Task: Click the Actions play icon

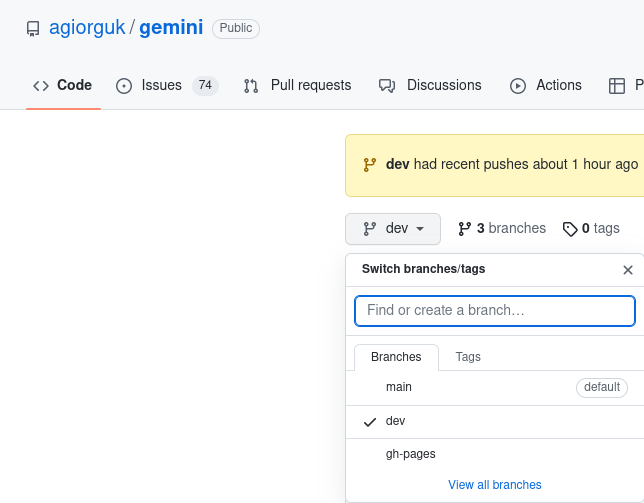Action: 518,86
